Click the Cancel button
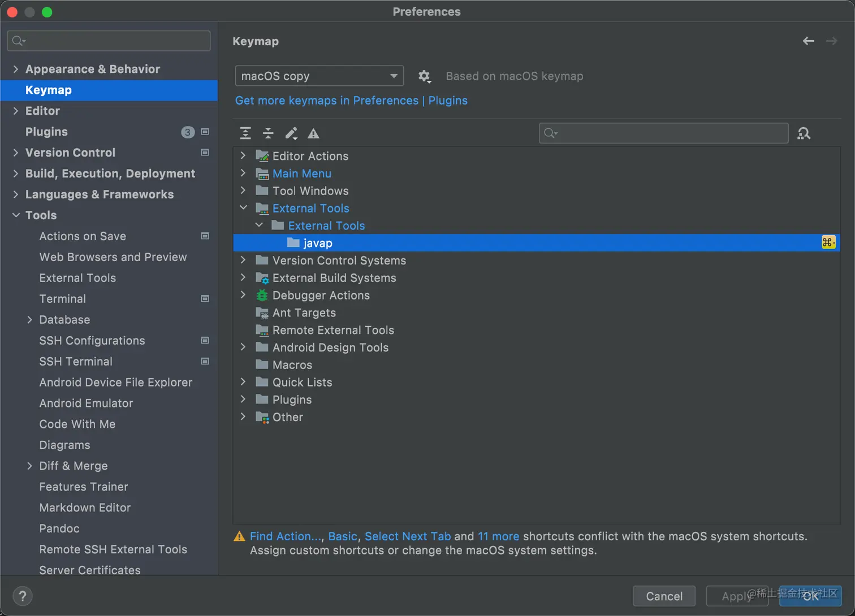The width and height of the screenshot is (855, 616). 664,596
